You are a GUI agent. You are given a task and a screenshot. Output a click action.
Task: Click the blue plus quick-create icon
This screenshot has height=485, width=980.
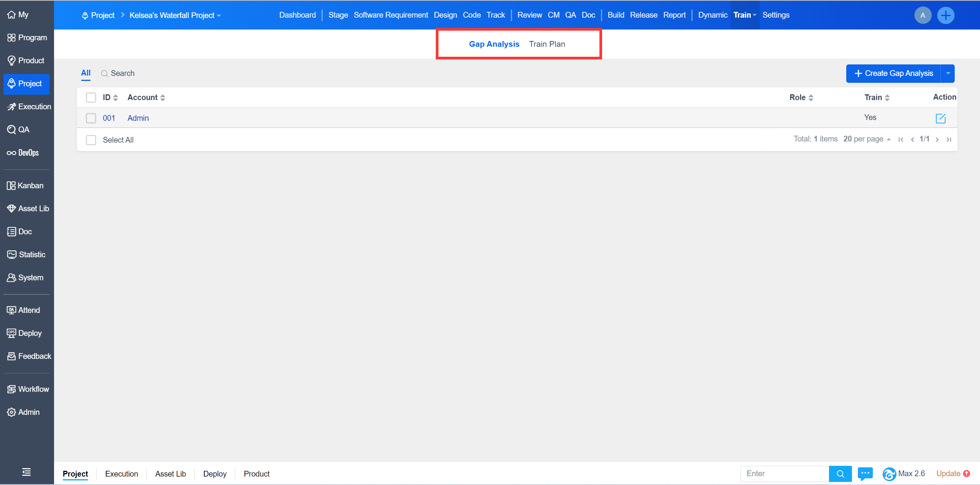coord(946,15)
